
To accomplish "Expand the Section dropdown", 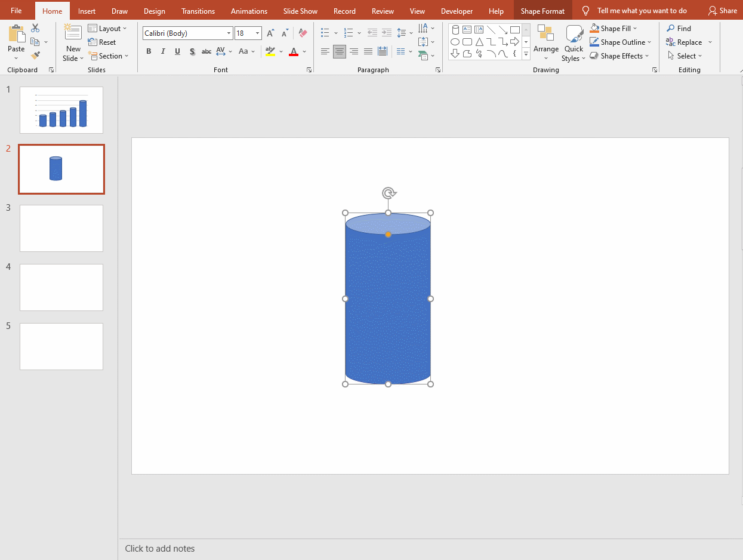I will point(109,56).
